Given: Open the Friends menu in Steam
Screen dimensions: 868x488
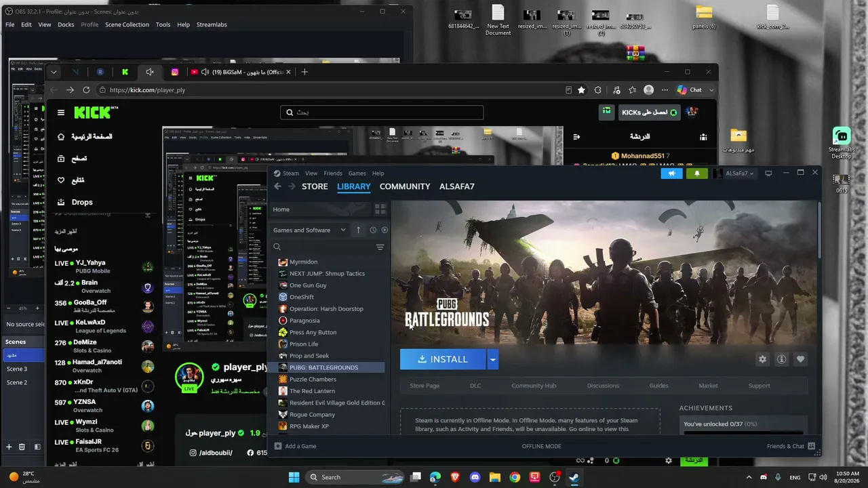Looking at the screenshot, I should pos(333,174).
